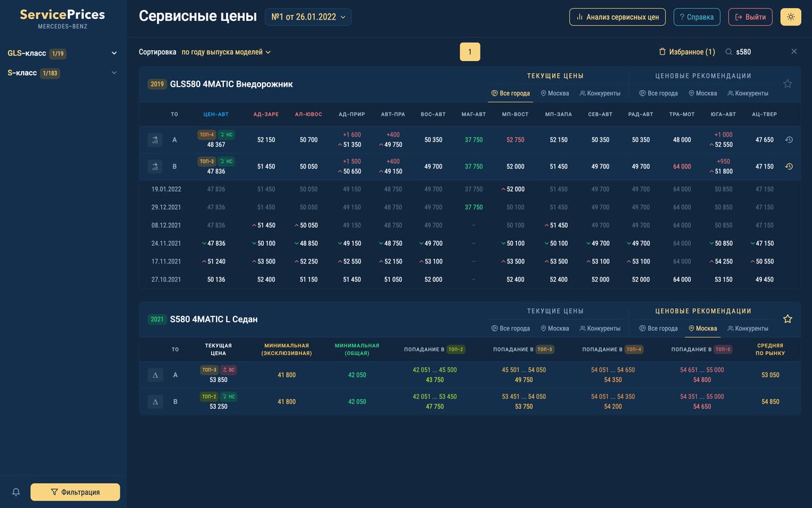Select Конкуренты under S580 Ценовые рекомендации
Image resolution: width=812 pixels, height=508 pixels.
[748, 329]
